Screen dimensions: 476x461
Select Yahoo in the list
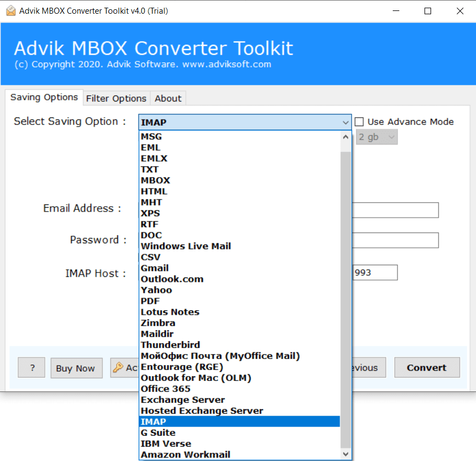[240, 290]
